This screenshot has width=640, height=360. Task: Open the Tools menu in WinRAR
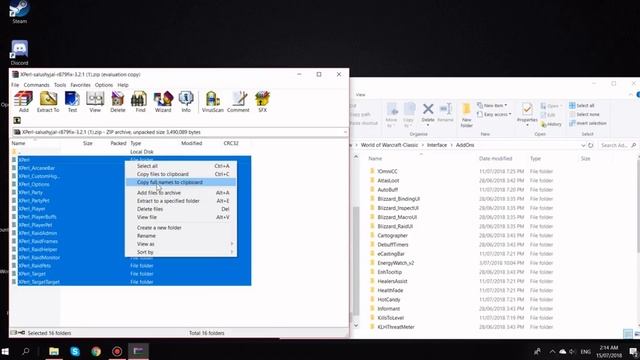tap(60, 85)
